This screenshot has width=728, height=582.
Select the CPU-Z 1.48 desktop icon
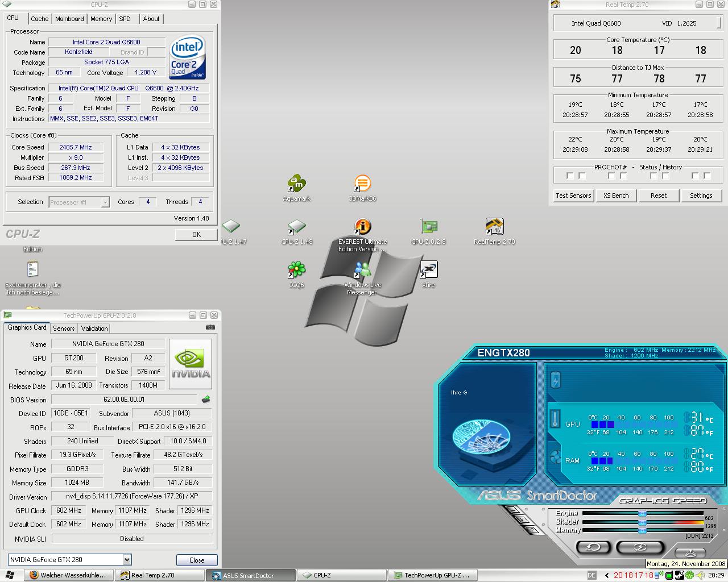[296, 231]
